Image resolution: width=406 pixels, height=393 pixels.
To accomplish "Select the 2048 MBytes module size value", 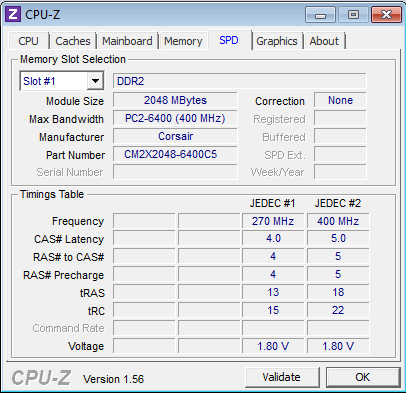I will coord(175,100).
